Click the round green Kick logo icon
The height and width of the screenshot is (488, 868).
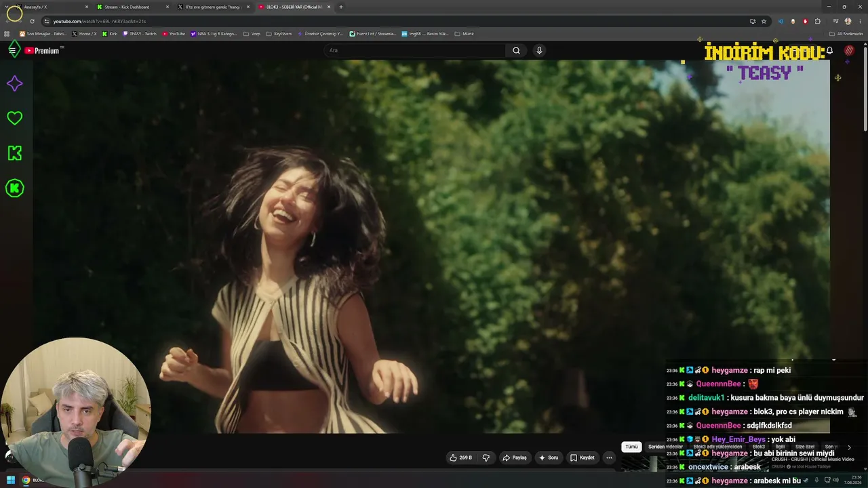pyautogui.click(x=14, y=188)
